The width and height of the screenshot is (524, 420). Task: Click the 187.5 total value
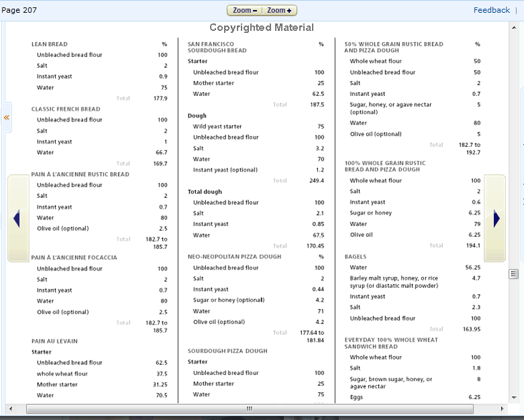coord(317,104)
